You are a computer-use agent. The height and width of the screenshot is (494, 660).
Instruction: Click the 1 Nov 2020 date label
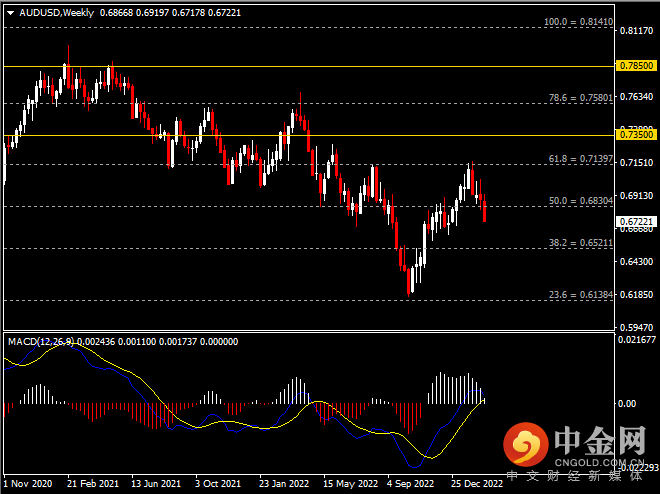pos(28,482)
